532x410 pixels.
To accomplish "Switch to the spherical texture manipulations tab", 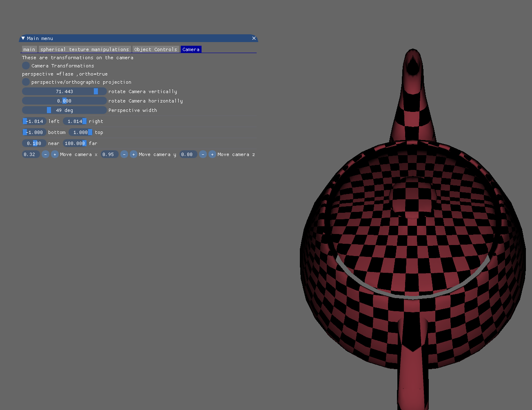I will pos(84,49).
